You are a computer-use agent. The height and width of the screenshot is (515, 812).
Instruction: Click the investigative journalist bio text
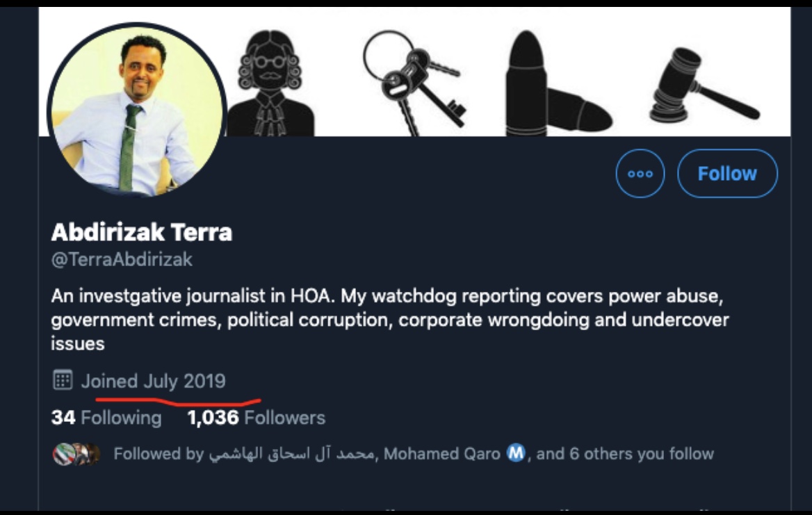[388, 320]
